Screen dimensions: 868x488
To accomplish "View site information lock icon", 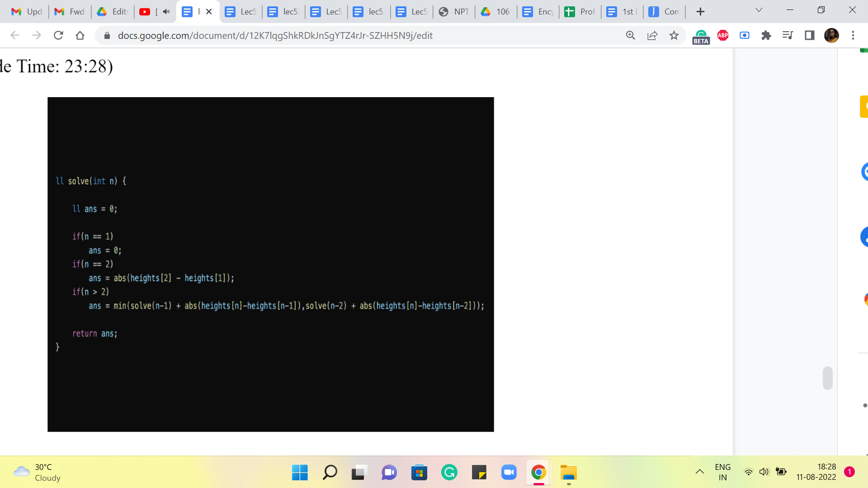I will [107, 35].
